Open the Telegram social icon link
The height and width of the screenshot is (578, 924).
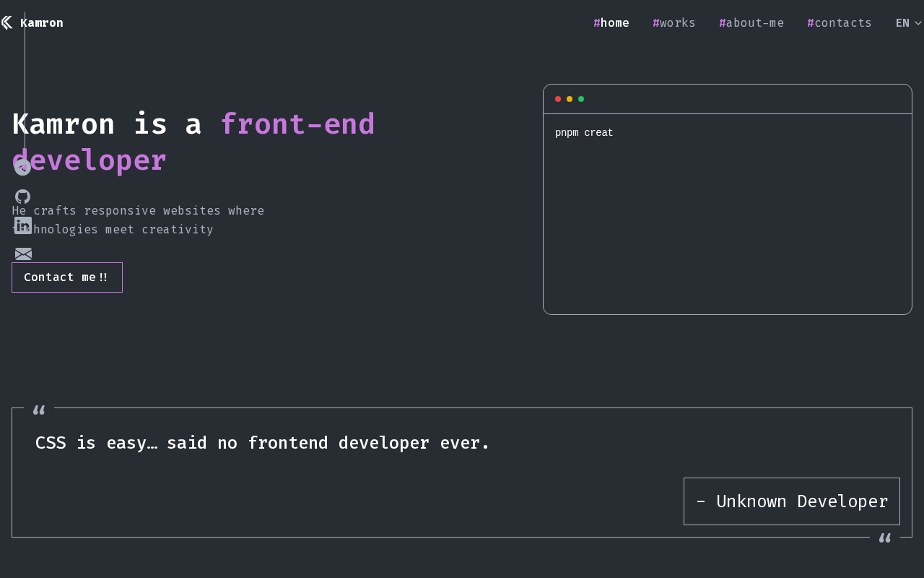(23, 168)
